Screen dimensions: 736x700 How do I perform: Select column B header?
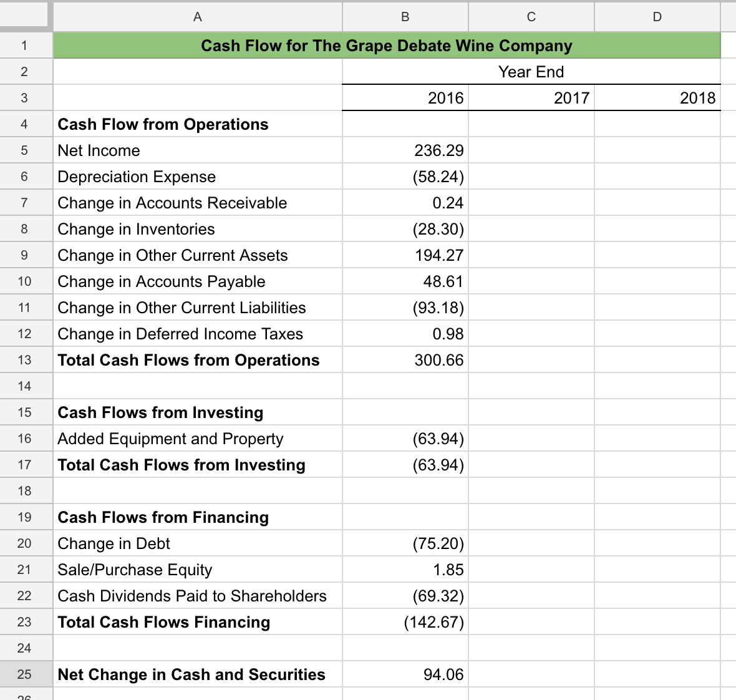(405, 17)
